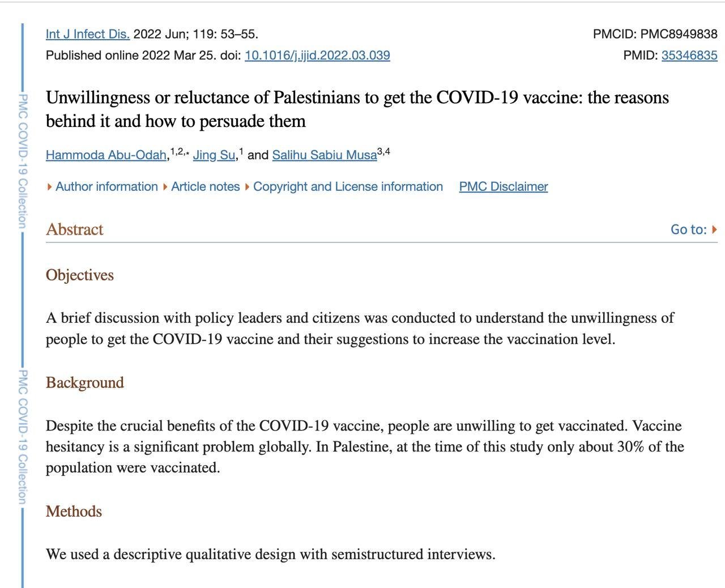Open the Int J Infect Dis. journal link
The height and width of the screenshot is (588, 725).
coord(87,34)
